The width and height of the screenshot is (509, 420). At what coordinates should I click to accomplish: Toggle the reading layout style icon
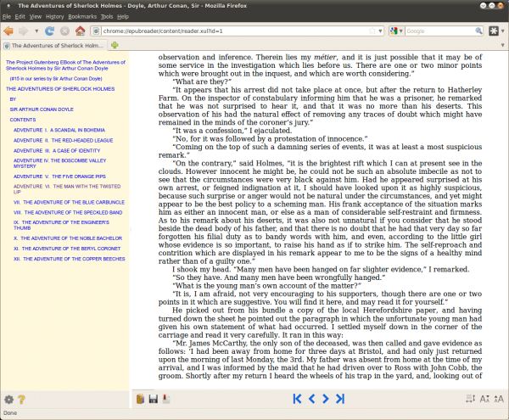470,399
